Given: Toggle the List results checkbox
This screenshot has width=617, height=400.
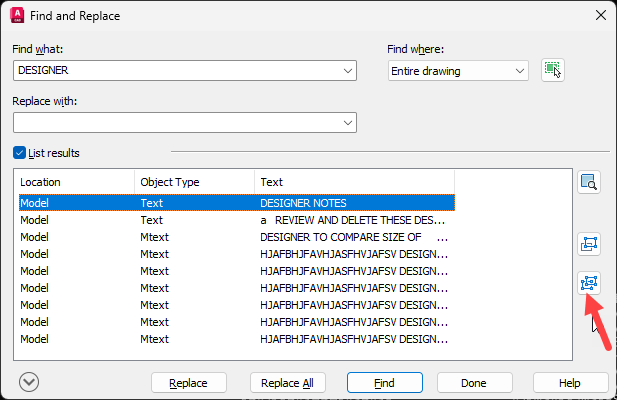Looking at the screenshot, I should pyautogui.click(x=19, y=153).
